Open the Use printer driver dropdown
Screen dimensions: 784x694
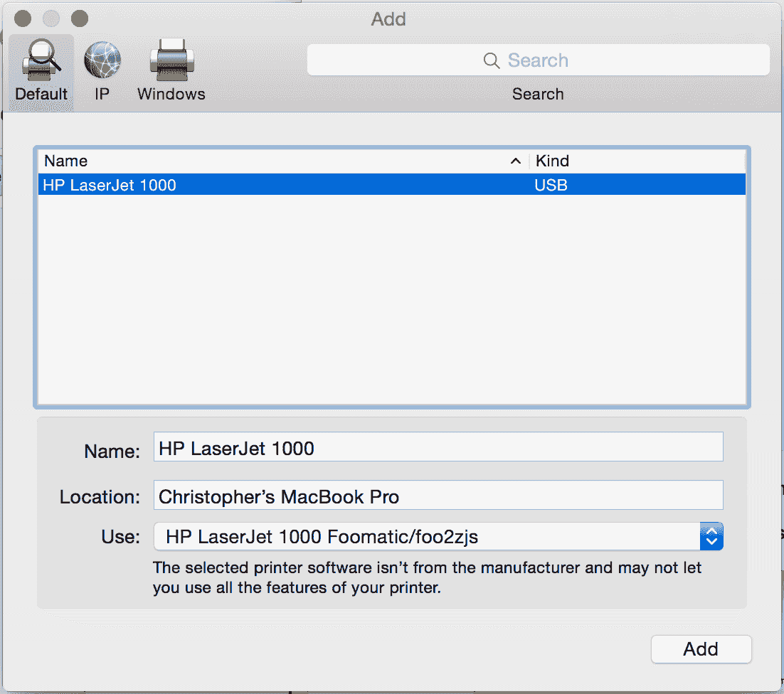[438, 536]
